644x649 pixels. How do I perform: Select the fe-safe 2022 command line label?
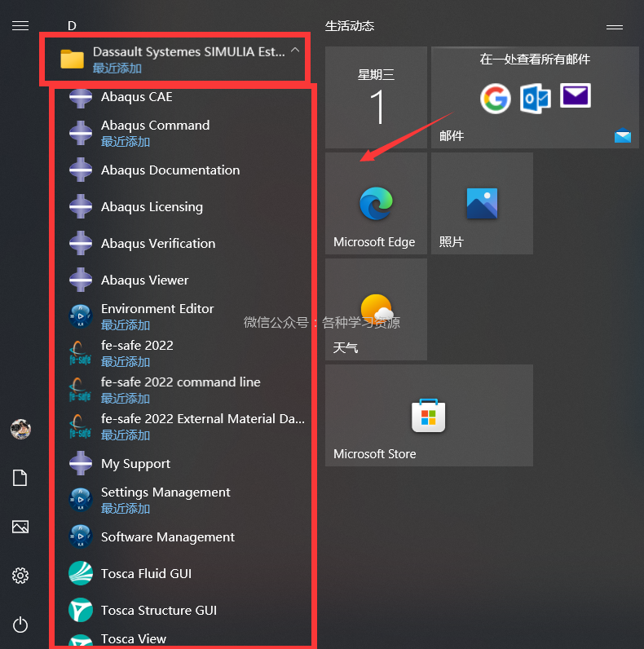[181, 382]
